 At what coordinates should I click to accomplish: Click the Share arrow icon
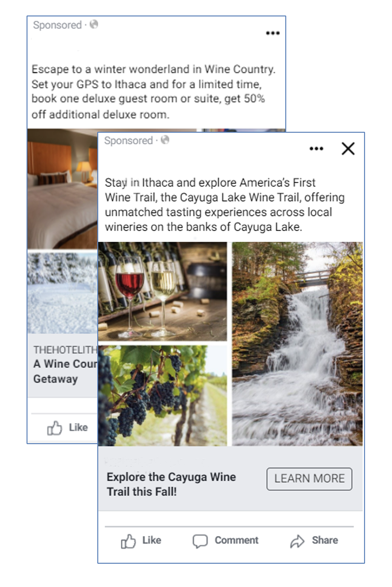pos(297,541)
